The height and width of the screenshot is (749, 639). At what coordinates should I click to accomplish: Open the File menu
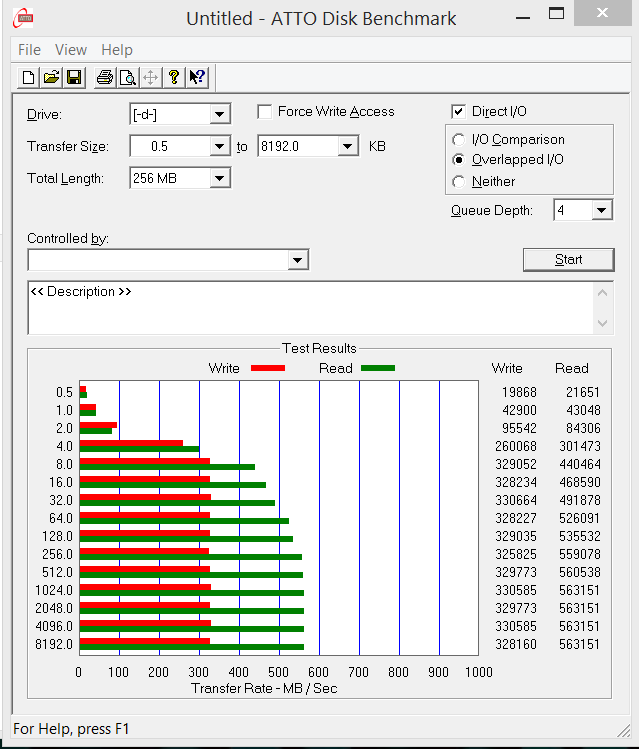29,50
